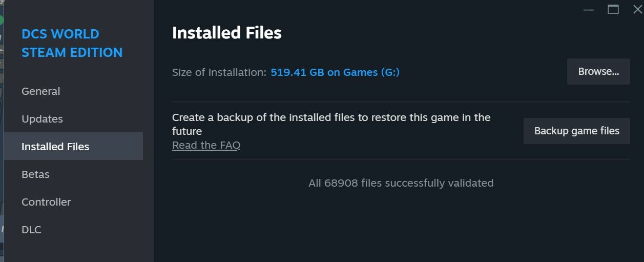644x262 pixels.
Task: Click the green dot at left window edge
Action: point(2,21)
